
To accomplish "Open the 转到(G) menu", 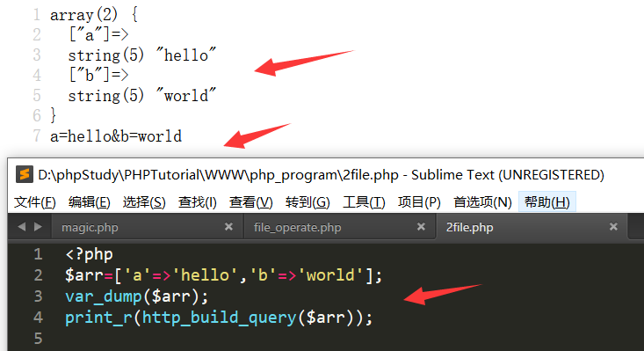I will click(308, 202).
